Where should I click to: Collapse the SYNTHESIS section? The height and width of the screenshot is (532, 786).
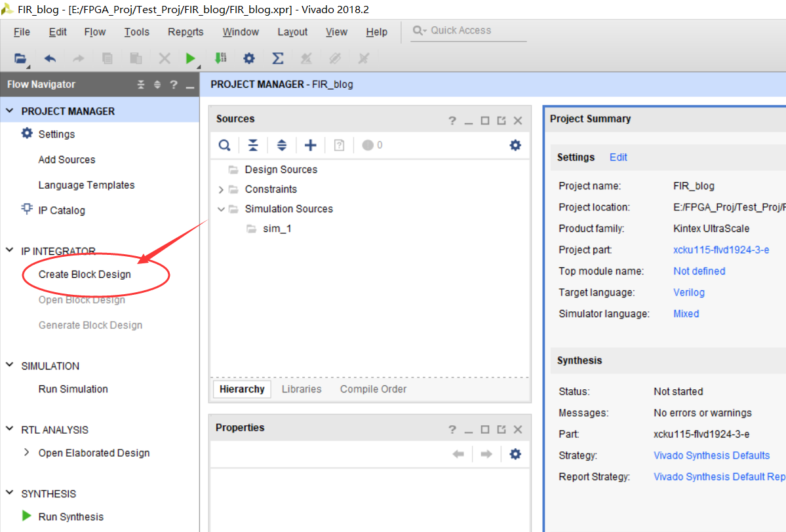pos(10,493)
